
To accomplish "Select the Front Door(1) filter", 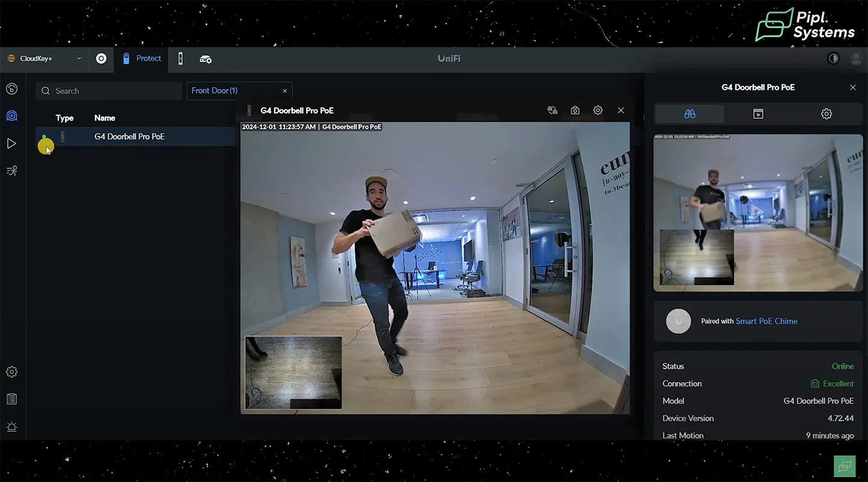I will click(215, 90).
